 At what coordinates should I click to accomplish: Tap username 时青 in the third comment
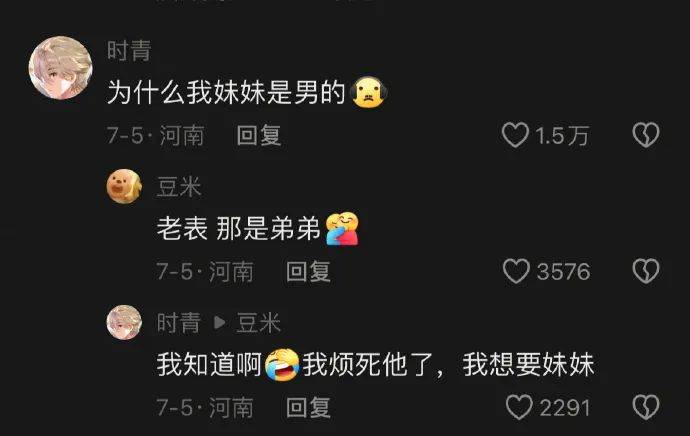[179, 323]
